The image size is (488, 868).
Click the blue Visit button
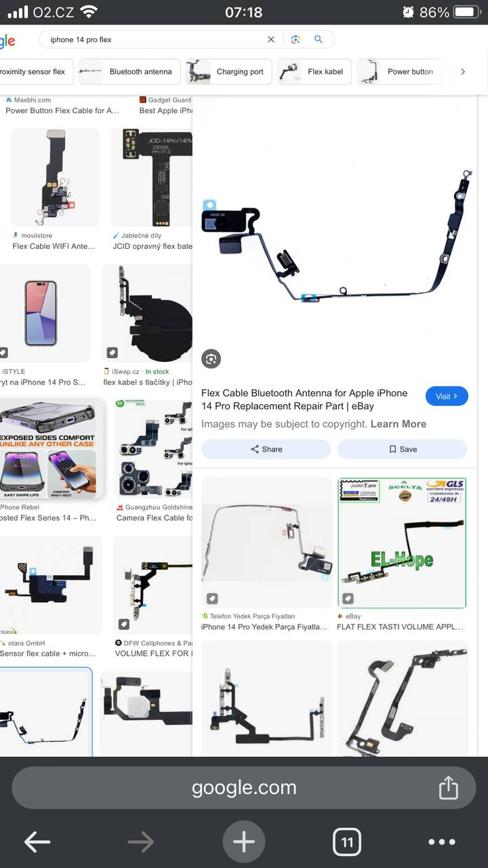click(x=447, y=396)
